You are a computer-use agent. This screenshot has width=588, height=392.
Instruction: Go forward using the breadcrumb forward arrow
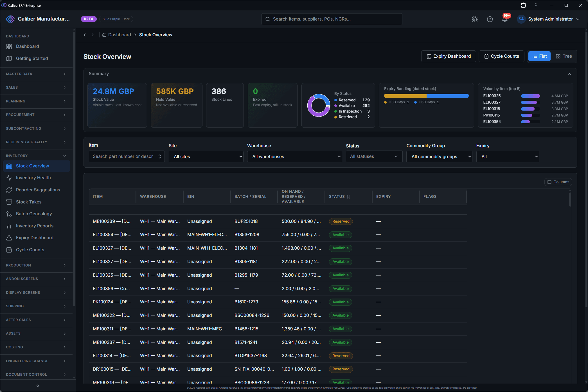pos(93,35)
